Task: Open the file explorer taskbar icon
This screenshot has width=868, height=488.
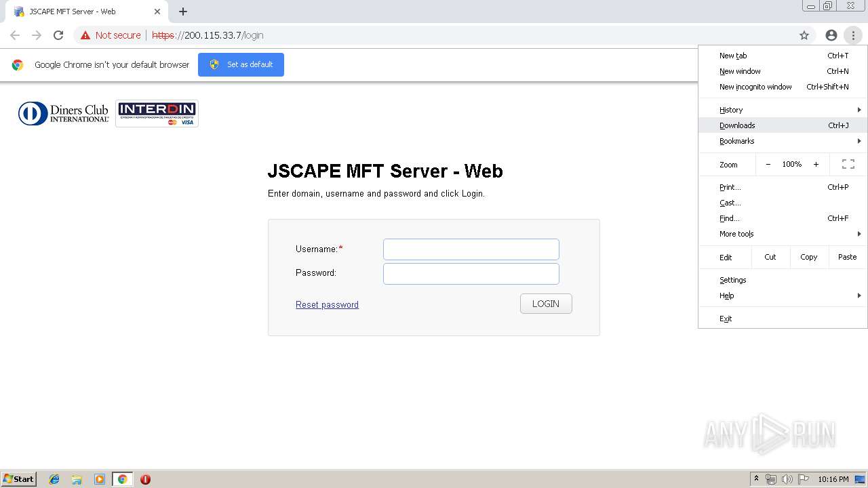Action: (77, 479)
